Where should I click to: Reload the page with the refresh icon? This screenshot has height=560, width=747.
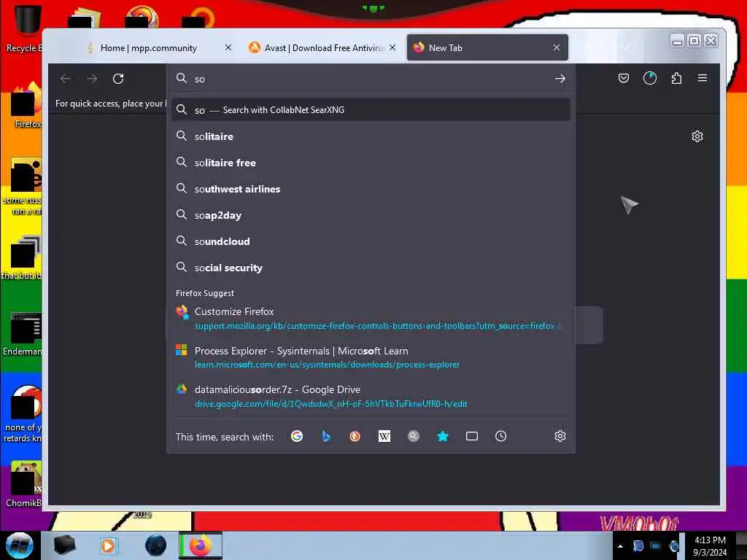(118, 79)
